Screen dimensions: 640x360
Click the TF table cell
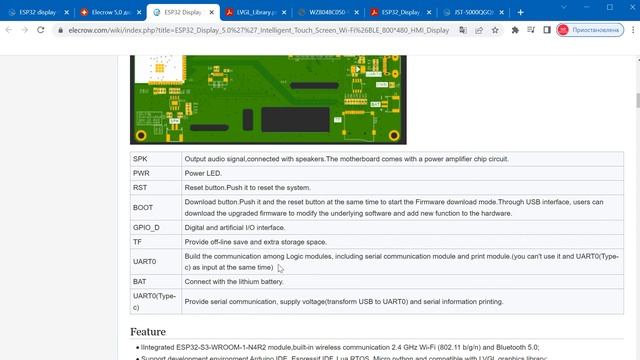156,242
